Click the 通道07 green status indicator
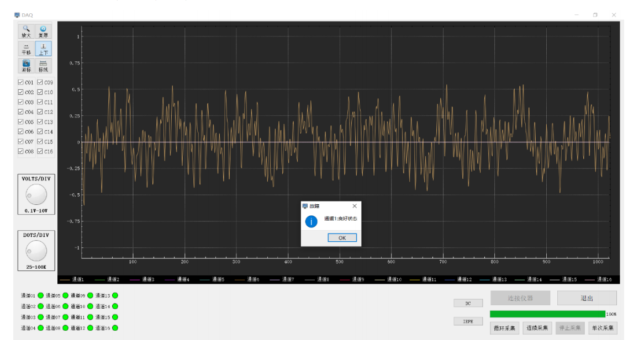Screen dimensions: 644x340 [65, 317]
